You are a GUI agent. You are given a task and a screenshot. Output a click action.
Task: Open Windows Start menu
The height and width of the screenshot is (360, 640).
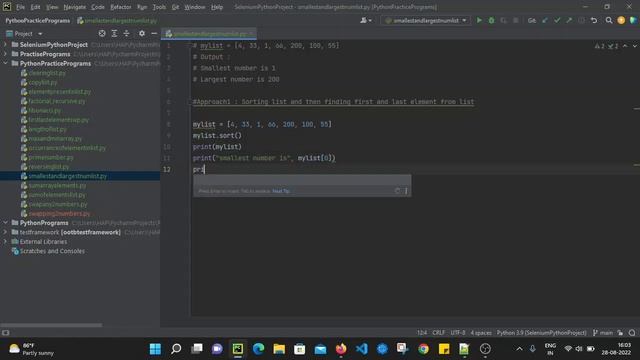point(155,349)
